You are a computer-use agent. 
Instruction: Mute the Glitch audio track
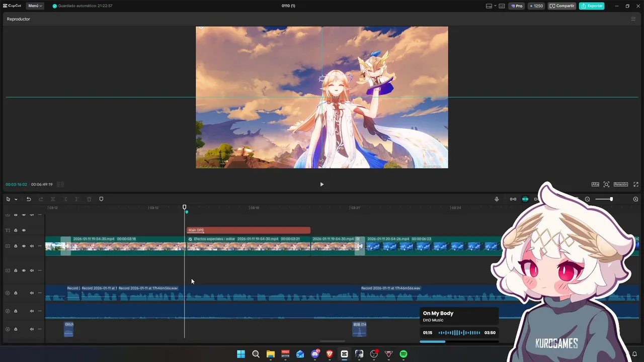click(32, 329)
